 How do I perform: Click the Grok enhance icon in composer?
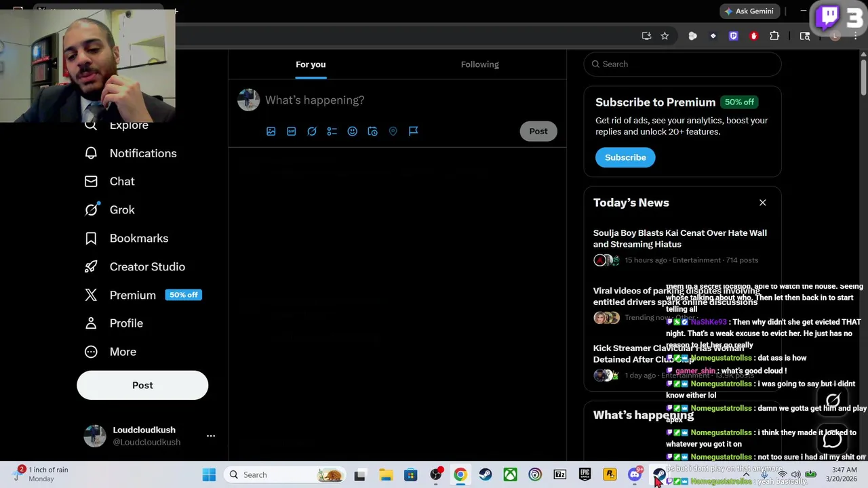pyautogui.click(x=312, y=131)
